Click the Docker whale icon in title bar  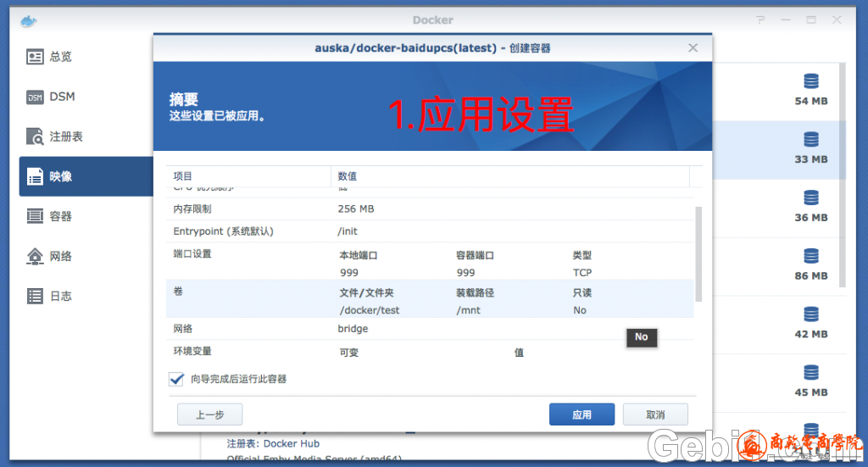pos(29,21)
